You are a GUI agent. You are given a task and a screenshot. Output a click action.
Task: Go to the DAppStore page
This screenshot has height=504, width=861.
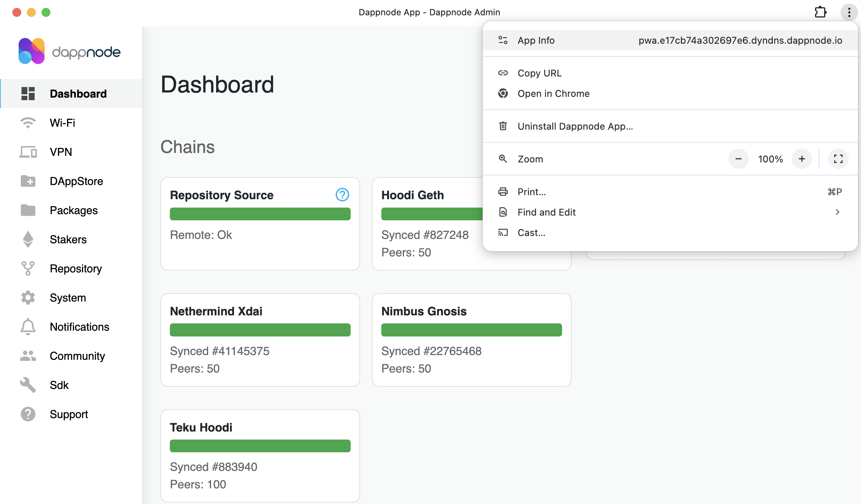pos(76,181)
